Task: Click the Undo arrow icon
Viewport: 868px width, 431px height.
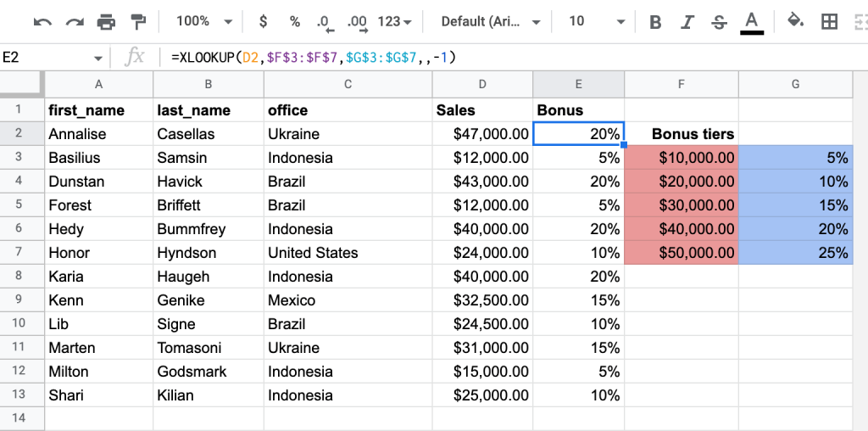Action: click(42, 22)
